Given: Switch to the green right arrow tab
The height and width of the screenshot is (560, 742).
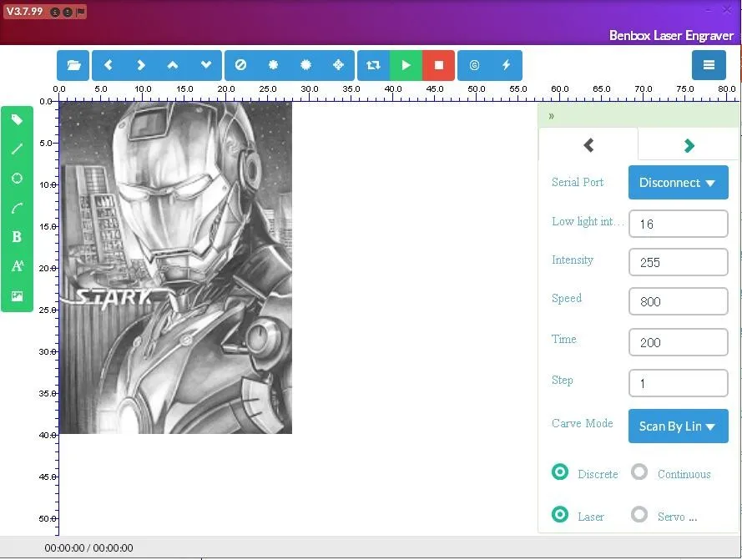Looking at the screenshot, I should click(x=689, y=146).
